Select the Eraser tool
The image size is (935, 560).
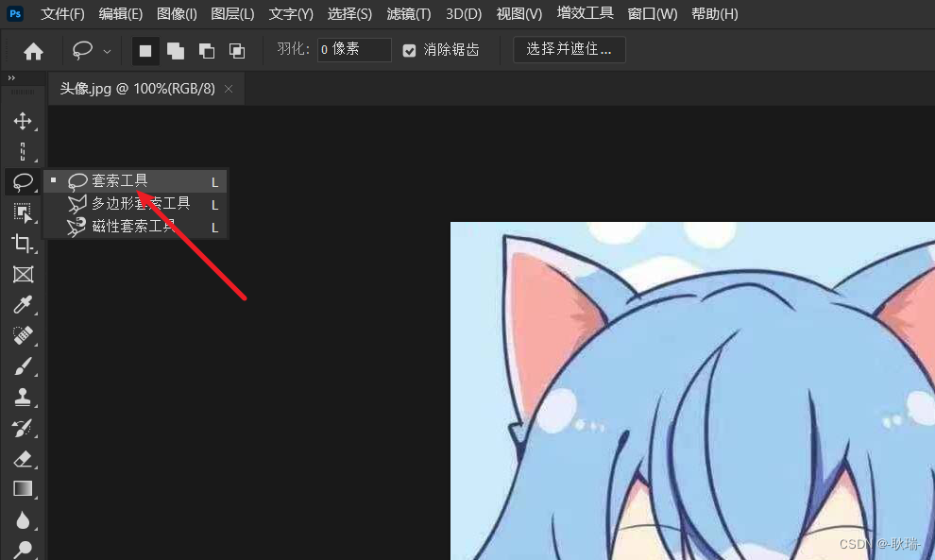[x=23, y=459]
